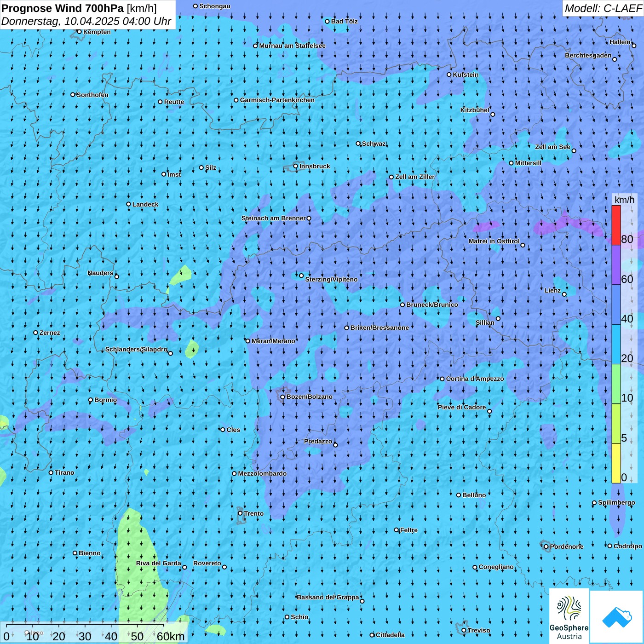The width and height of the screenshot is (644, 644).
Task: Select the Sillian label
Action: pos(485,322)
